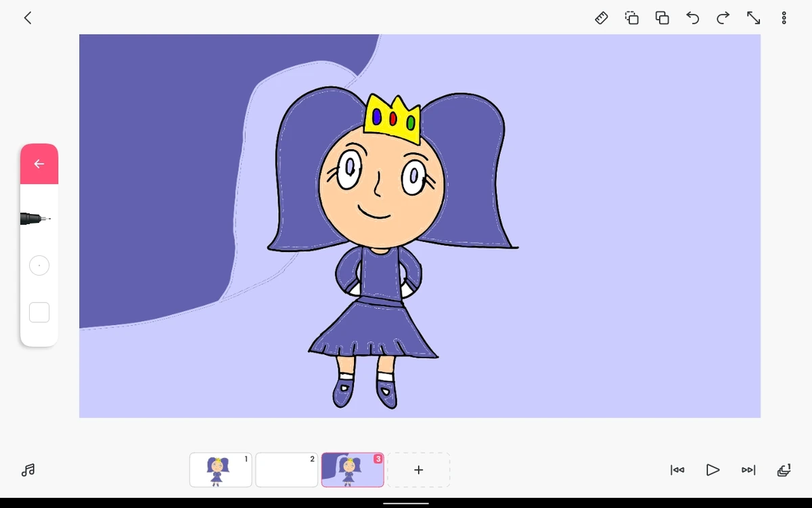Expand the canvas to fullscreen view
This screenshot has height=508, width=812.
[x=753, y=18]
